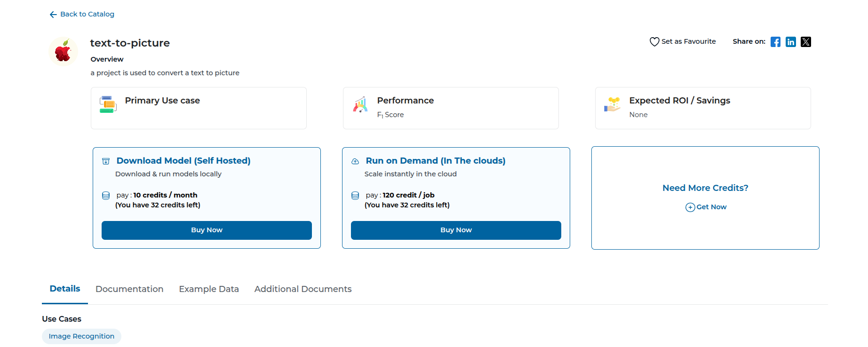Open the text-to-picture apple logo
Viewport: 868px width, 347px height.
click(x=64, y=51)
